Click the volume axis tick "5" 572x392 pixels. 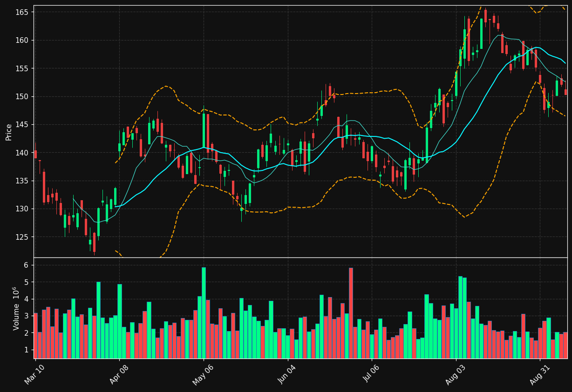coord(26,282)
